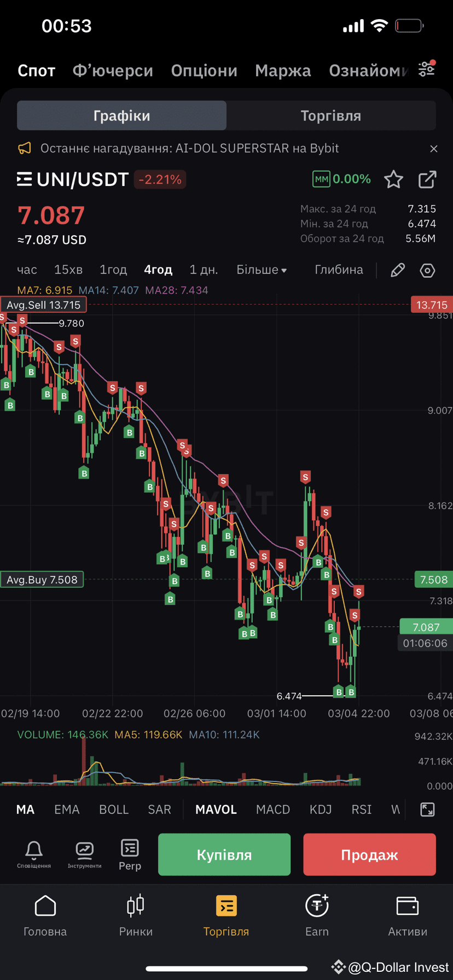Viewport: 453px width, 980px height.
Task: Open the share chart icon
Action: pos(427,179)
